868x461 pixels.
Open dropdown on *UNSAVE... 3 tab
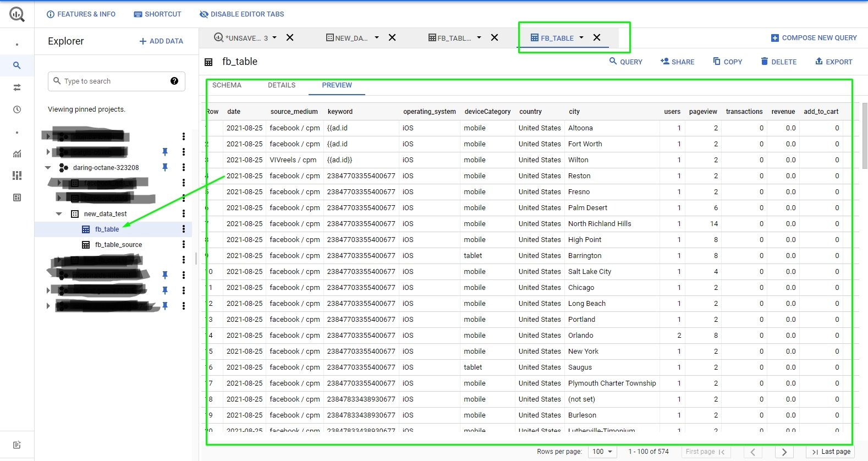pyautogui.click(x=274, y=37)
